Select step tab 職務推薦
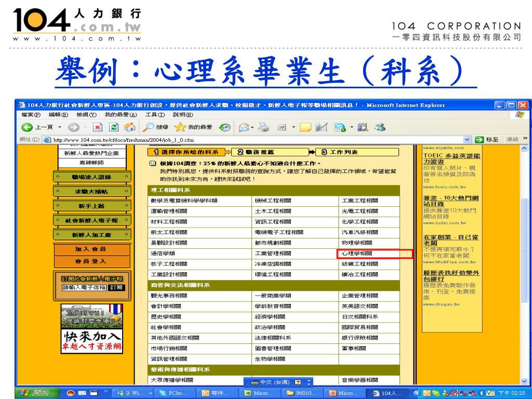The height and width of the screenshot is (399, 532). click(270, 152)
